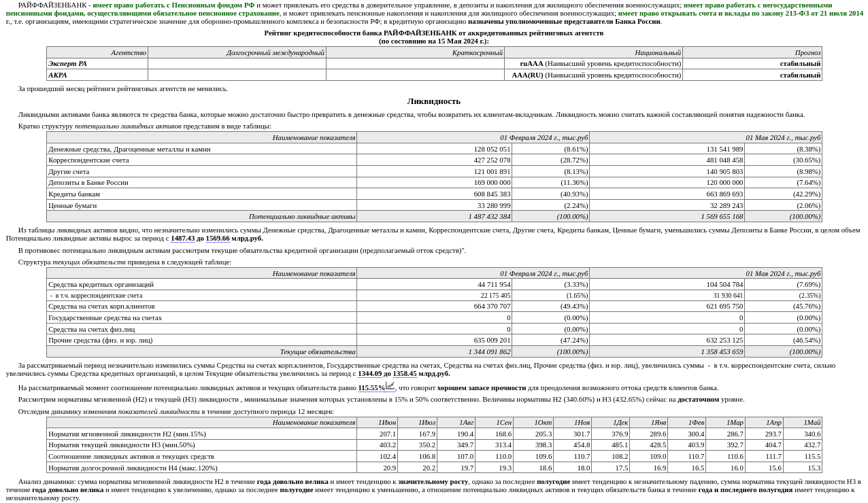Select '- в т.ч. корреспондентские счета' sub-row
Viewport: 868px width, 503px height.
(x=434, y=295)
